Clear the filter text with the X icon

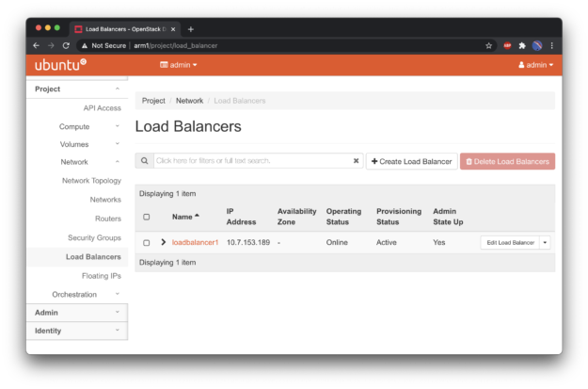(357, 161)
